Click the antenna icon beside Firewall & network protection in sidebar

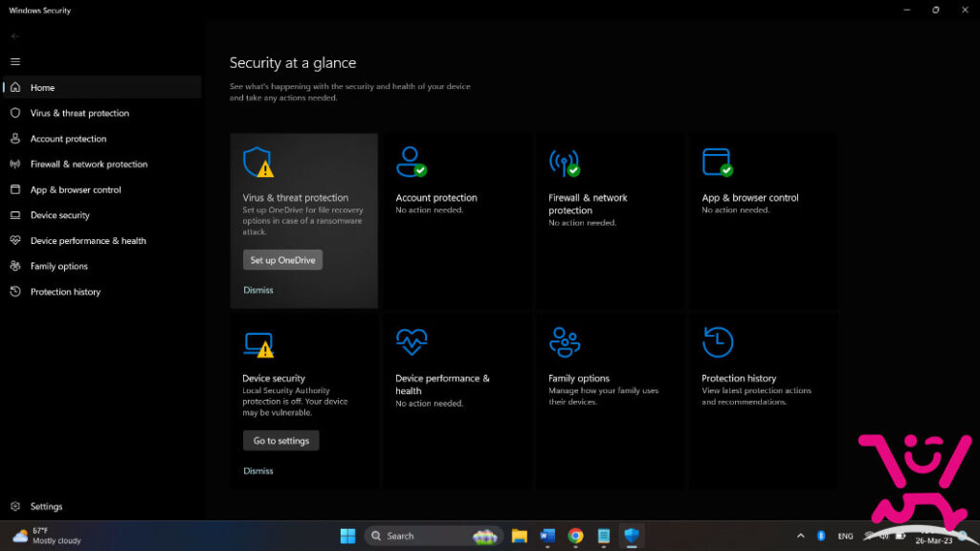(15, 165)
